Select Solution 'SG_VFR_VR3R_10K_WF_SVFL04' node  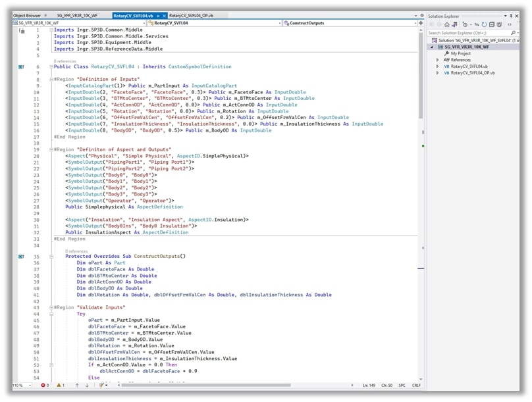[479, 40]
